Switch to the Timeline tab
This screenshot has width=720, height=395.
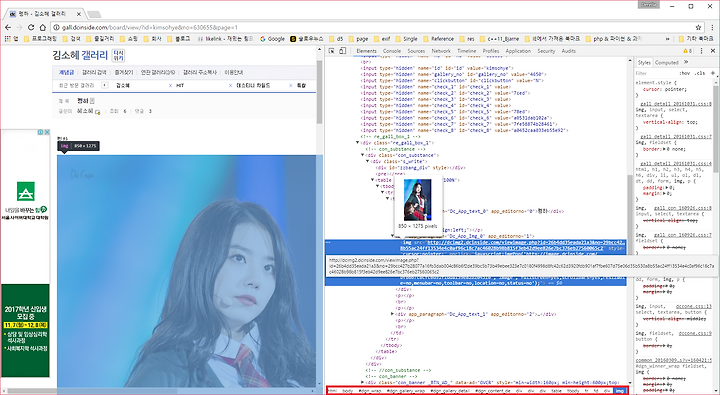click(467, 51)
